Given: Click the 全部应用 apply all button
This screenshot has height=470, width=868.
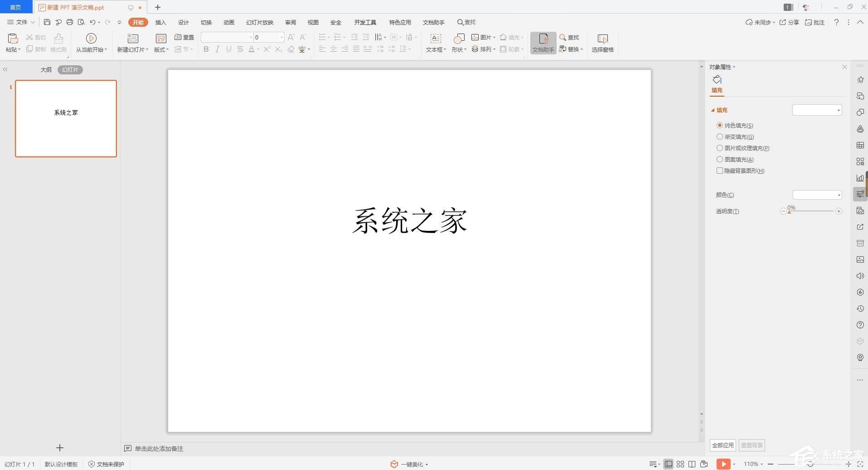Looking at the screenshot, I should pyautogui.click(x=723, y=445).
